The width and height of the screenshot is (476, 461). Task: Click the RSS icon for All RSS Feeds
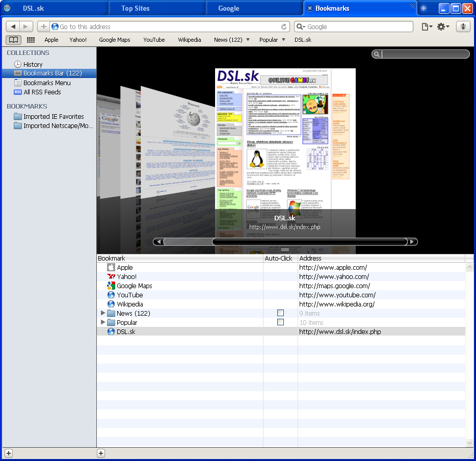click(18, 92)
